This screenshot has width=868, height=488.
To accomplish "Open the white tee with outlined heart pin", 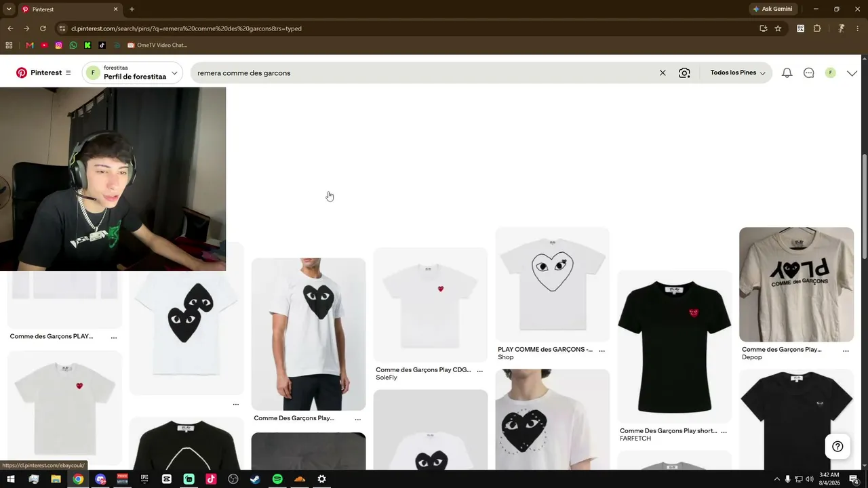I will pos(553,284).
